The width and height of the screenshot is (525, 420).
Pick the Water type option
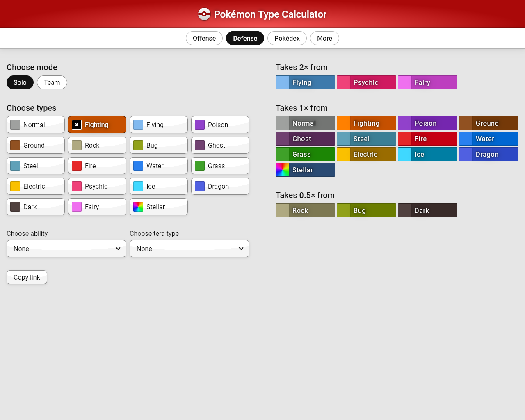coord(159,166)
